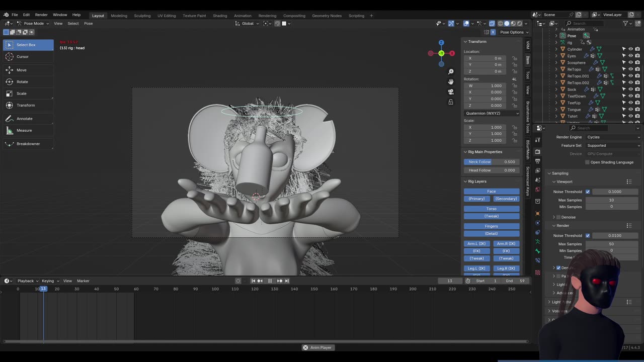
Task: Click the outliner filter funnel icon
Action: pyautogui.click(x=626, y=23)
